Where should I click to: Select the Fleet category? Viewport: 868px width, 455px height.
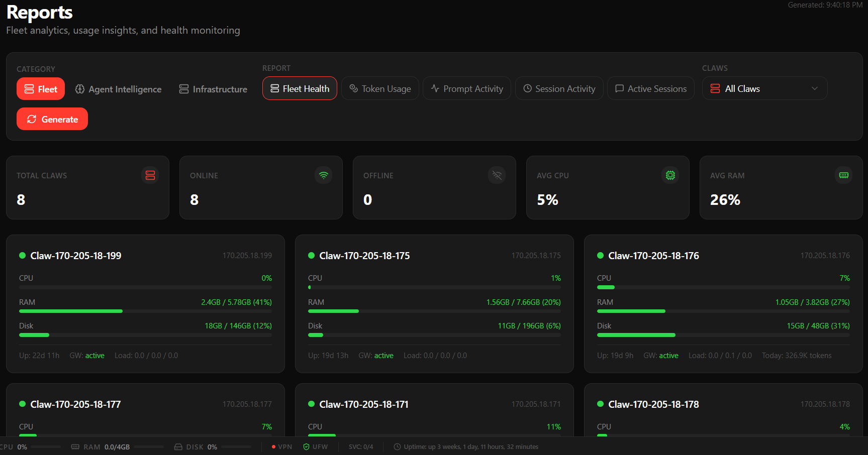(x=41, y=89)
